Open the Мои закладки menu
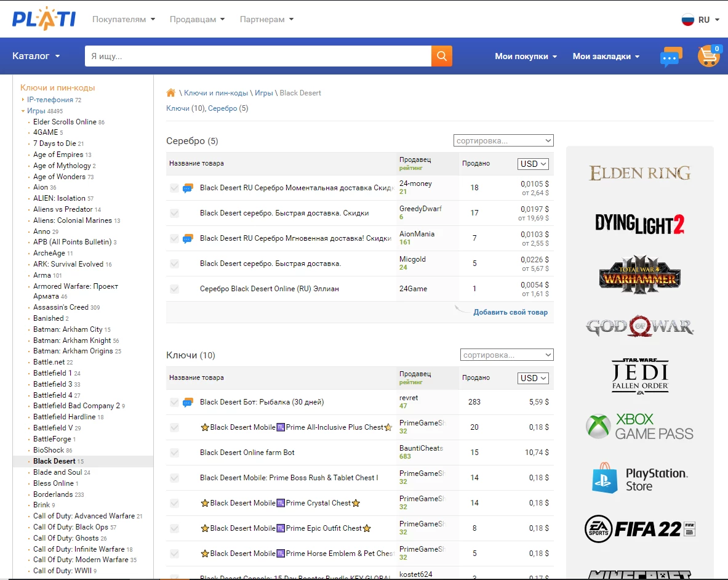Screen dimensions: 728x580 (x=606, y=56)
